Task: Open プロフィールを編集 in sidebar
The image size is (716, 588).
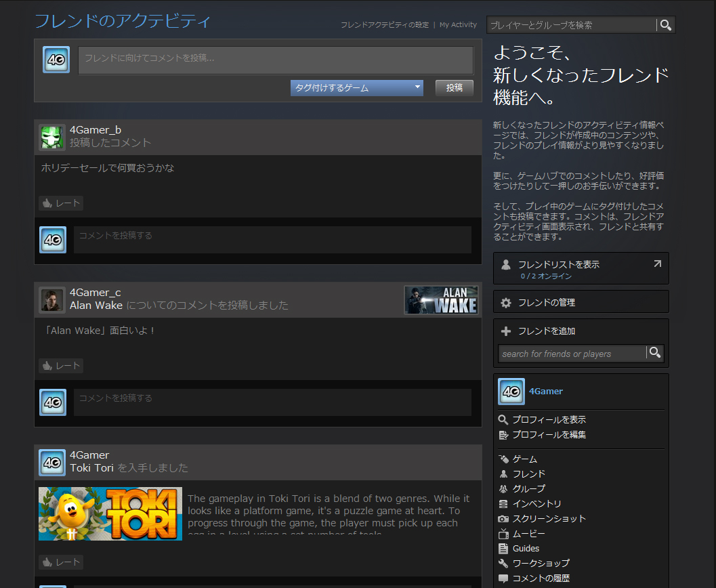Action: (549, 435)
